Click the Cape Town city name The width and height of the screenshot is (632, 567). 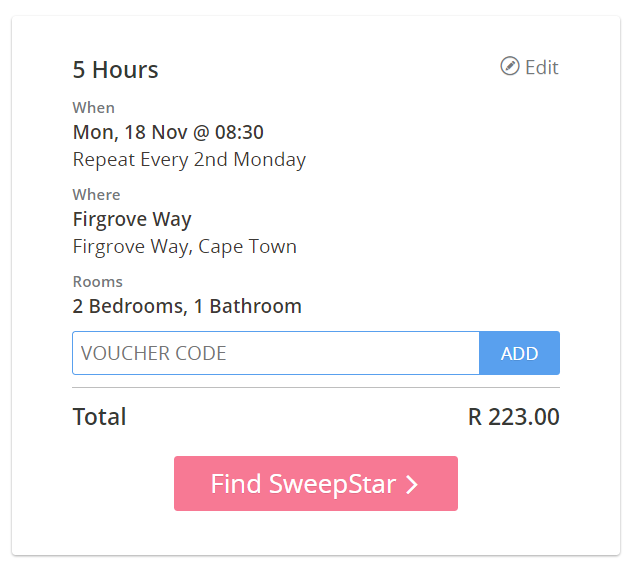(x=247, y=247)
